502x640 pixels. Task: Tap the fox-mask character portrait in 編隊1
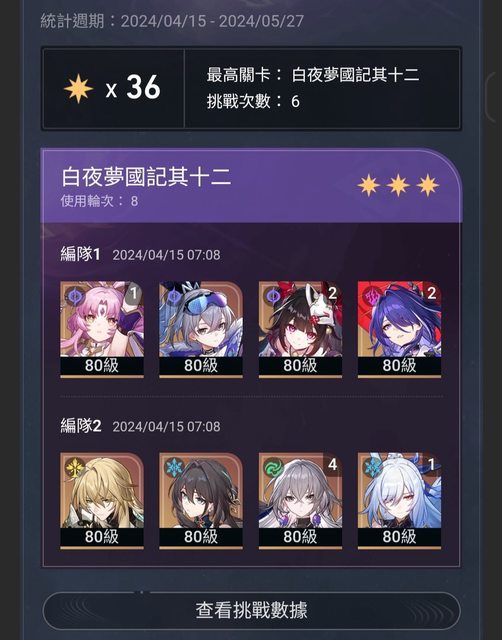point(300,329)
